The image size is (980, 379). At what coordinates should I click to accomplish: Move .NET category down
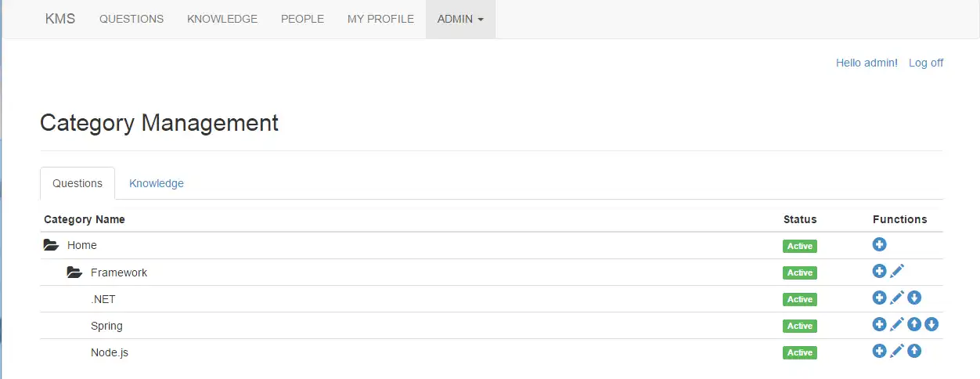[914, 298]
